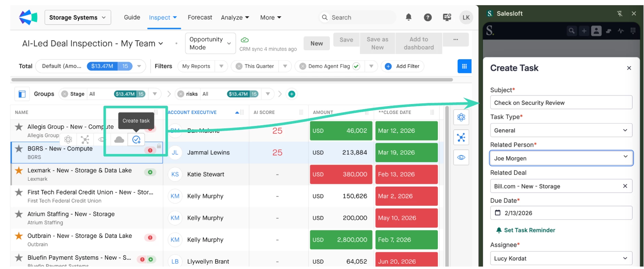This screenshot has height=269, width=644.
Task: Clear the Related Deal Bill.com value
Action: coord(625,186)
